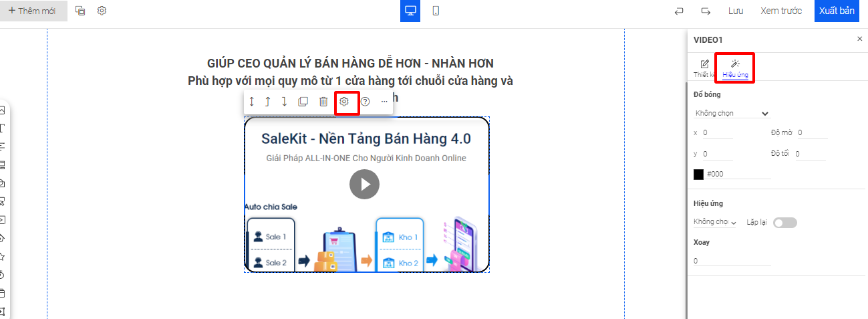Screen dimensions: 868x319
Task: Play the SaleKit video
Action: pos(364,184)
